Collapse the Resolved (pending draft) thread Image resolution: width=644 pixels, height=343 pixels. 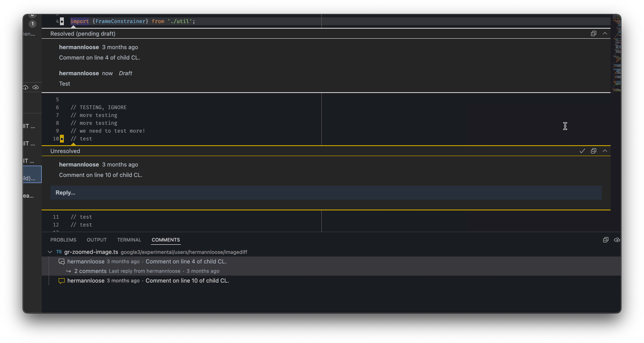click(x=605, y=33)
